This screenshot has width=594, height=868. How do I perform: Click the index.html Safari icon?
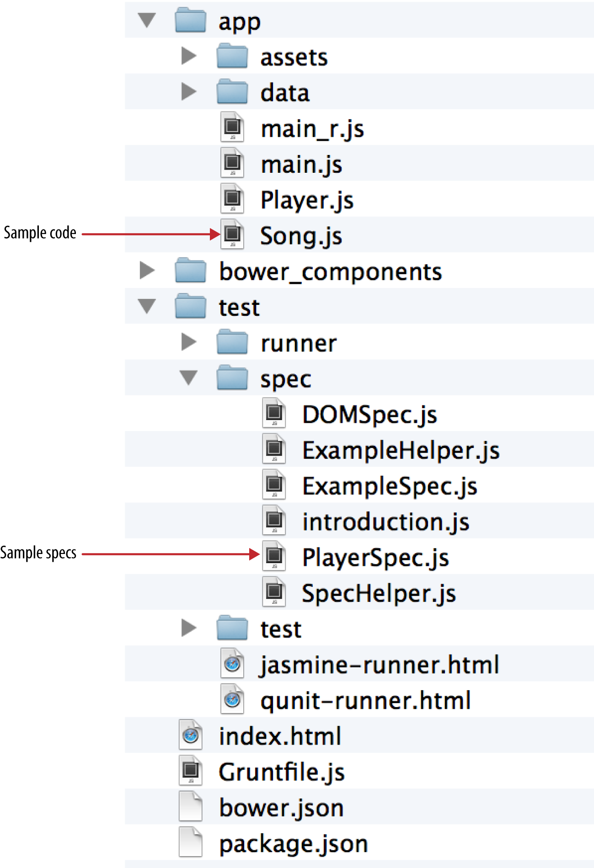tap(191, 735)
